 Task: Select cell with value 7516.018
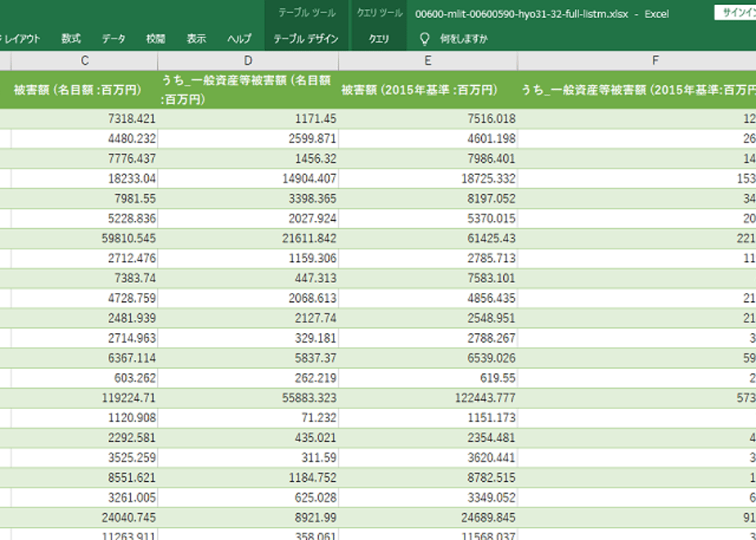point(428,119)
